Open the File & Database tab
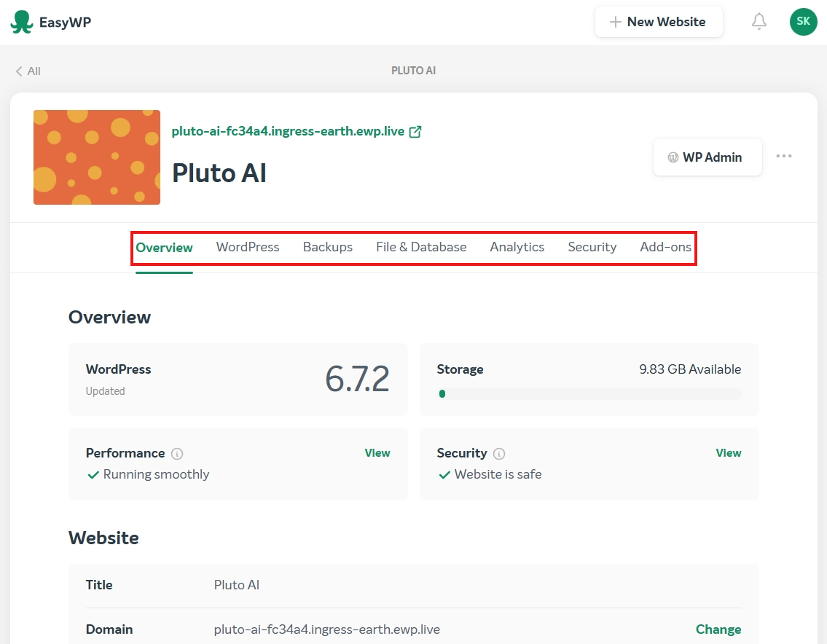The width and height of the screenshot is (827, 644). click(x=421, y=248)
